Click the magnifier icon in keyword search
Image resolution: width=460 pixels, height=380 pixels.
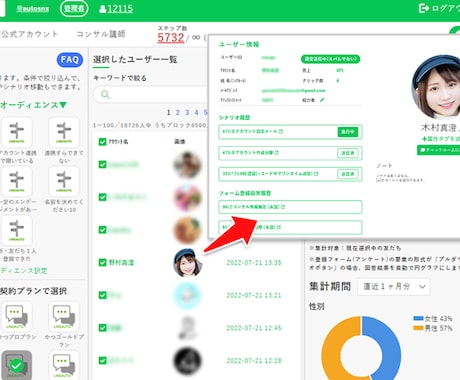[x=105, y=95]
